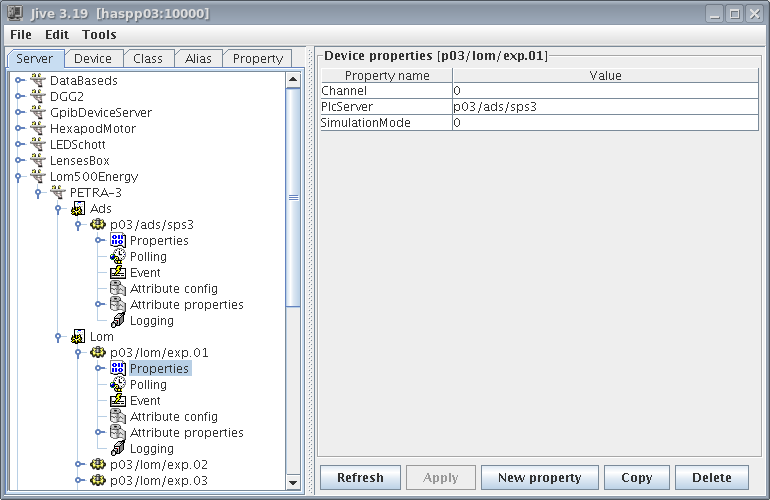Click the tree vertical scrollbar thumb
The image size is (770, 500).
(x=293, y=197)
